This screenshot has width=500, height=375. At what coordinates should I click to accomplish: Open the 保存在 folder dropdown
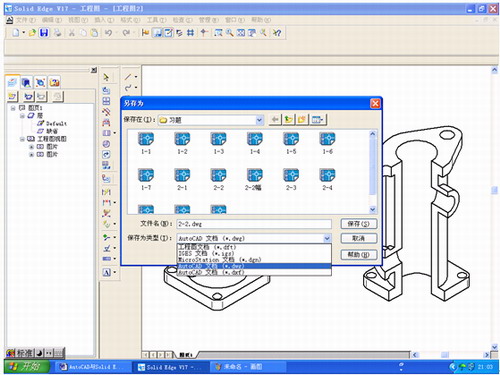(x=259, y=120)
